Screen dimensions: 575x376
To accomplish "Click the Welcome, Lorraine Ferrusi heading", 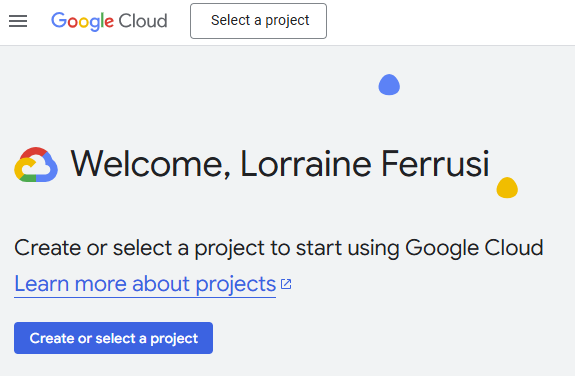I will point(280,164).
